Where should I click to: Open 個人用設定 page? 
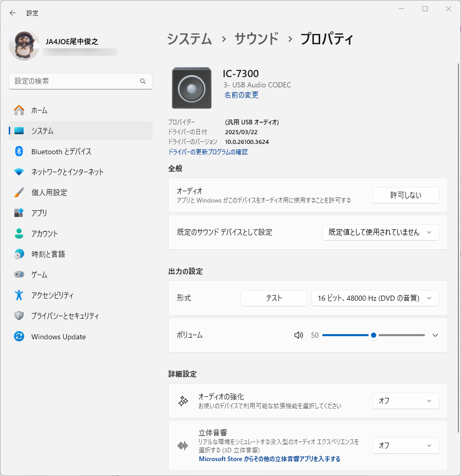tap(80, 192)
